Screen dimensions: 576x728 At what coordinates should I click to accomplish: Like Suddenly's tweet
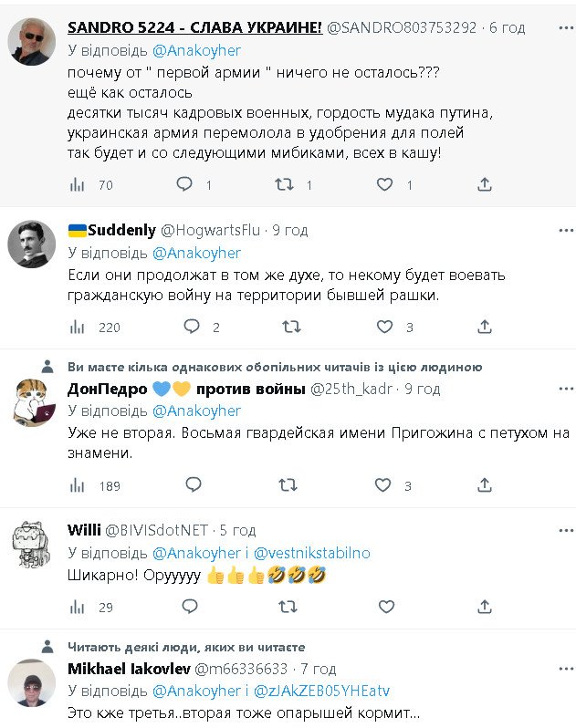coord(385,327)
